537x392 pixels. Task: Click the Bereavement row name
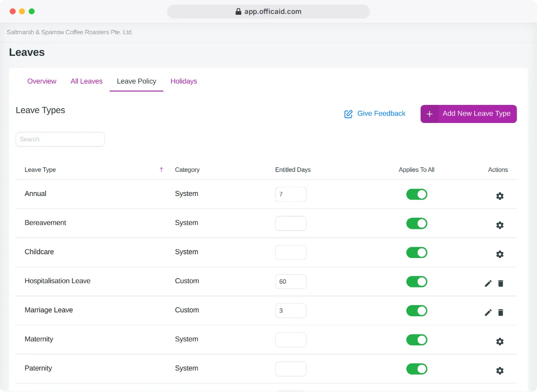click(45, 223)
